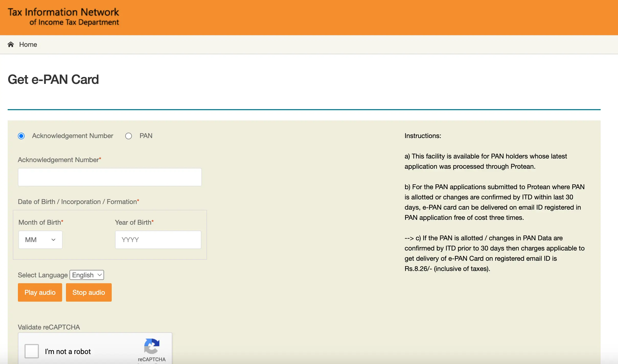
Task: Click the Acknowledgement Number field label
Action: tap(60, 160)
